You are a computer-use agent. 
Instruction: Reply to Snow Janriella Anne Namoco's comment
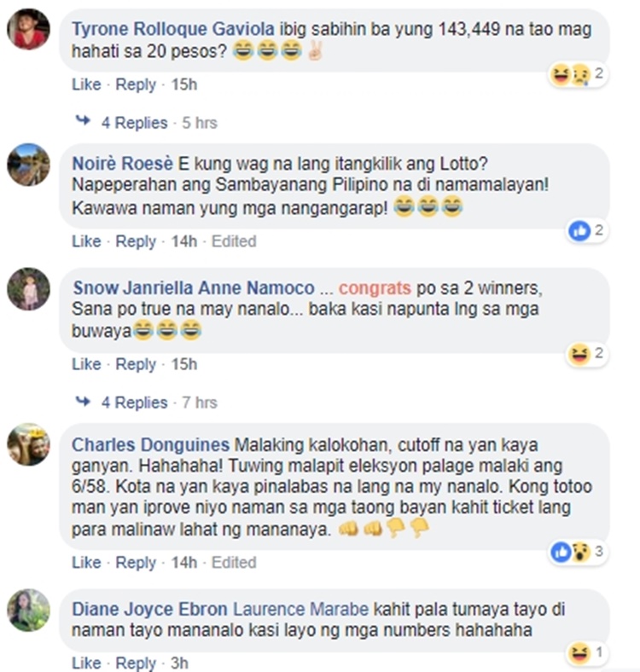click(136, 364)
